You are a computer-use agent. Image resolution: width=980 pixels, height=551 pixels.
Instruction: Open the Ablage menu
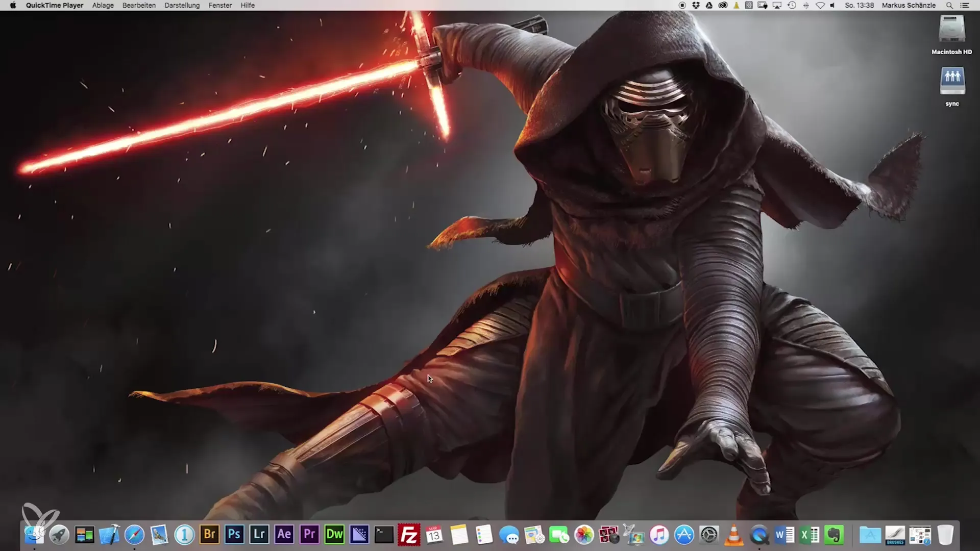pos(103,5)
